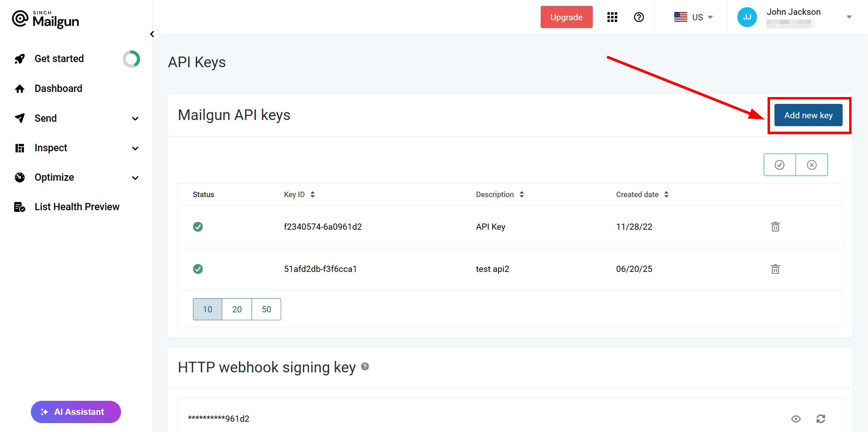
Task: Expand the Send menu chevron
Action: (135, 119)
